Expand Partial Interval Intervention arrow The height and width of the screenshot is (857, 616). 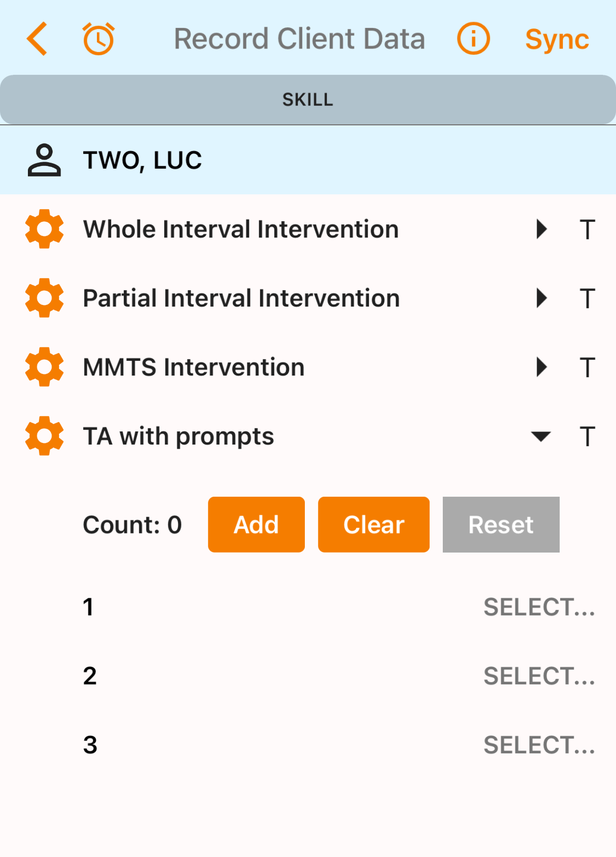(541, 298)
